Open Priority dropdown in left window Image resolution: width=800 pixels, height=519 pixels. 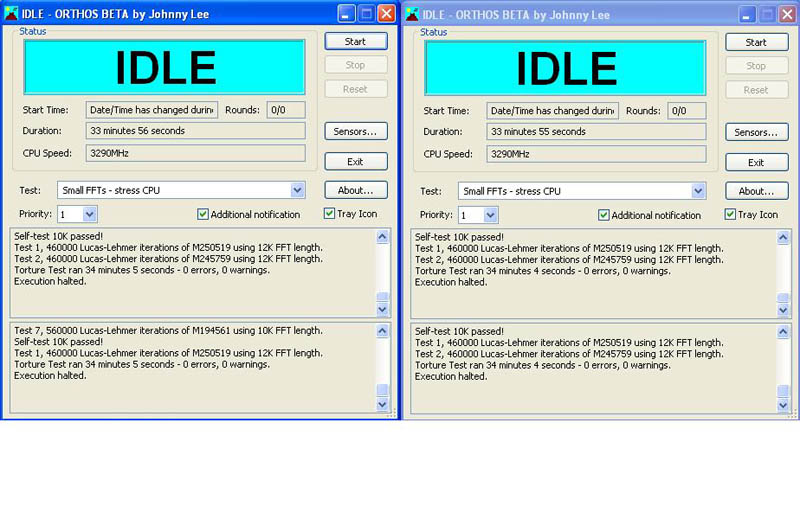89,214
